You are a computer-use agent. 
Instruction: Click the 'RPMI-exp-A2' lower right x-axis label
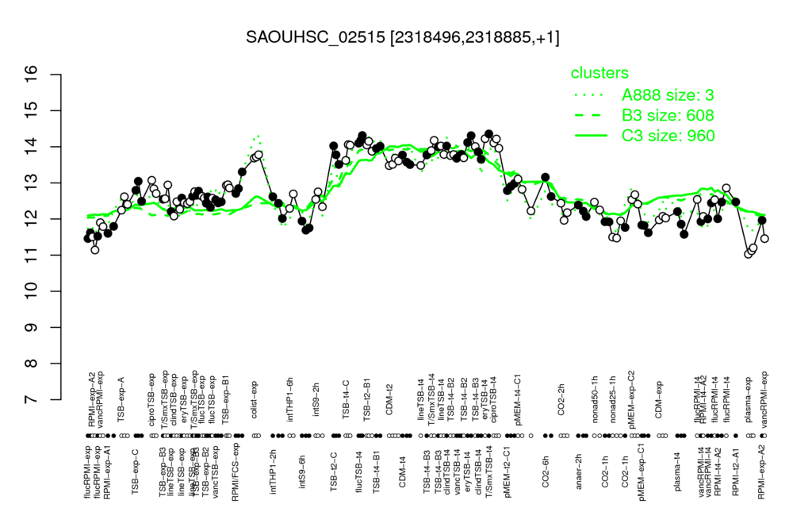(x=760, y=471)
